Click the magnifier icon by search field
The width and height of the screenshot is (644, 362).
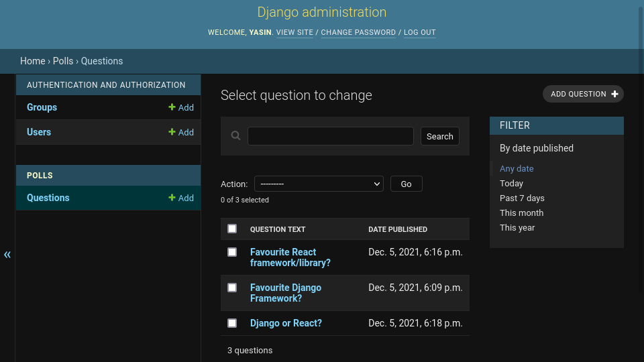[235, 135]
